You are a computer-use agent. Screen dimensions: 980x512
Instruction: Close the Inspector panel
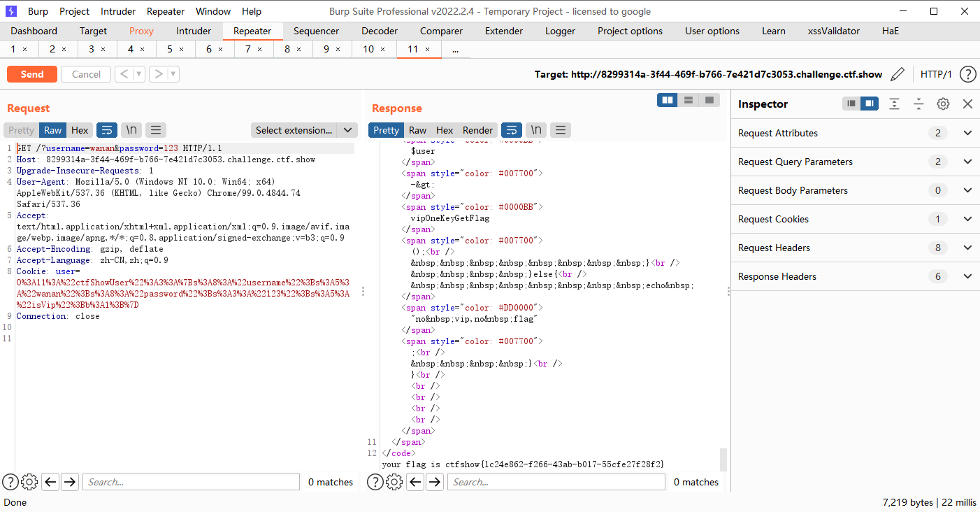(x=967, y=104)
